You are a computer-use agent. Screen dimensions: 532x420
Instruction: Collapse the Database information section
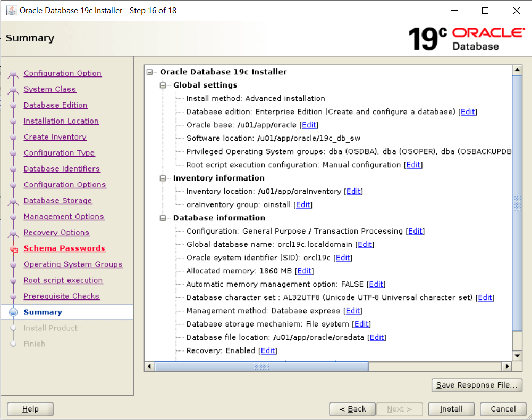click(x=163, y=218)
